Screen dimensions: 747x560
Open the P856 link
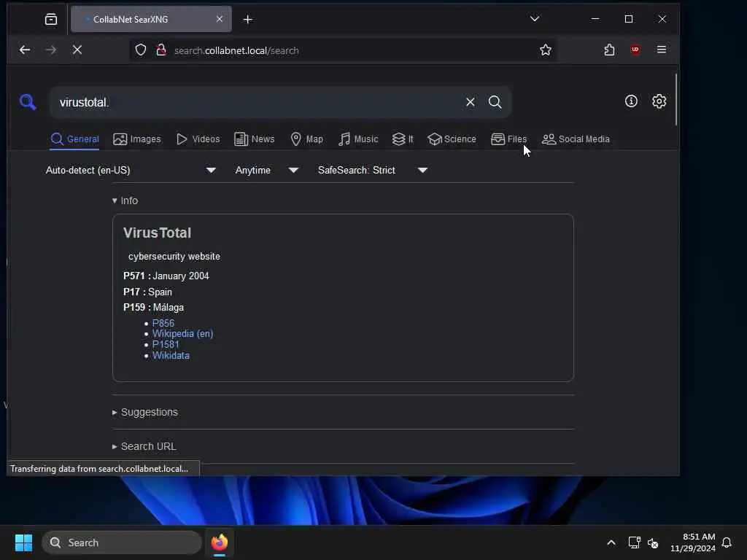click(x=163, y=323)
